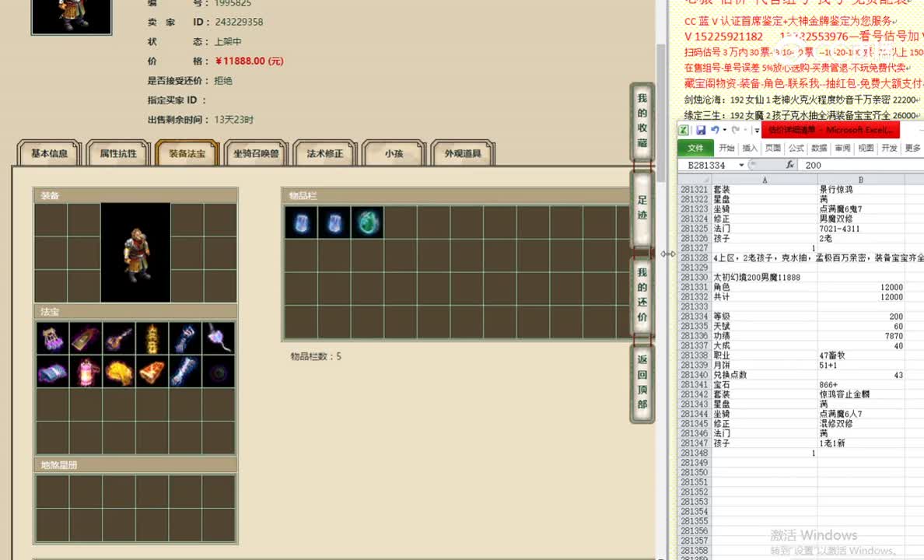Select the blue-purple scroll treasure icon
Image resolution: width=924 pixels, height=560 pixels.
[52, 372]
